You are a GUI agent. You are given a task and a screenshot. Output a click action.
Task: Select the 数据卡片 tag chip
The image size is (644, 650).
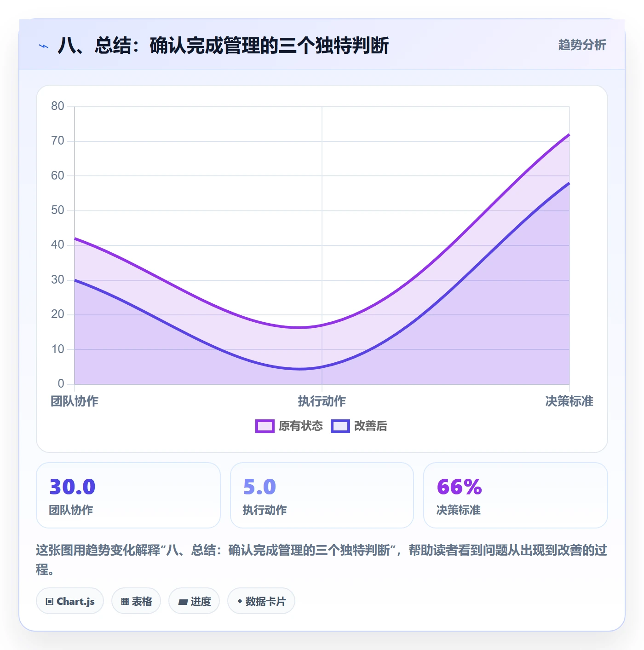pyautogui.click(x=261, y=601)
